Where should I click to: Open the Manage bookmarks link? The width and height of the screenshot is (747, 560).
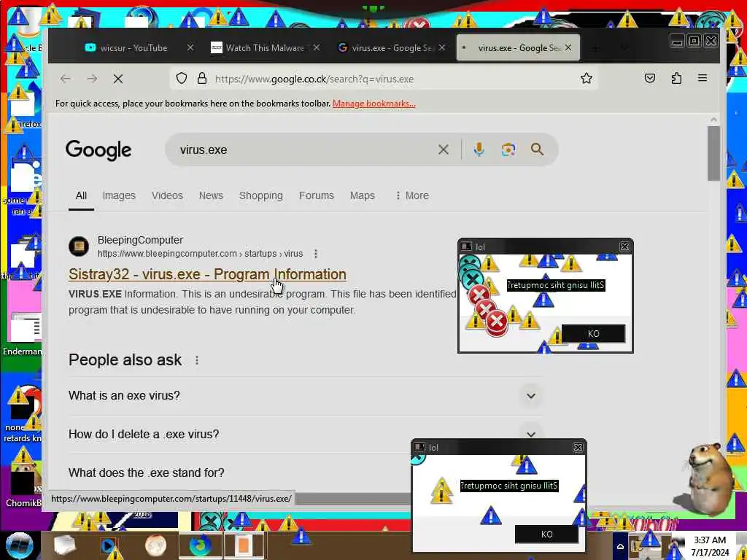[x=374, y=104]
